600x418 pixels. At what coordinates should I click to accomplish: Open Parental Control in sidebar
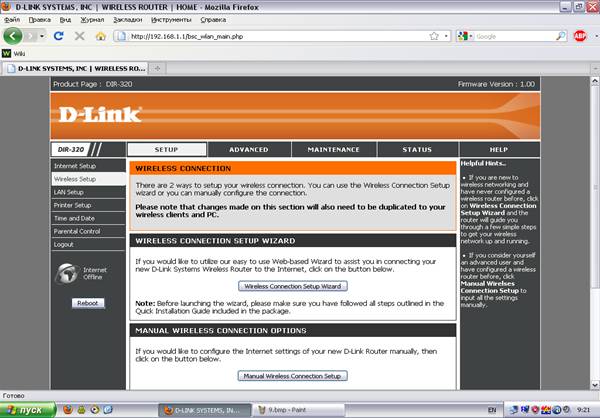click(x=88, y=231)
